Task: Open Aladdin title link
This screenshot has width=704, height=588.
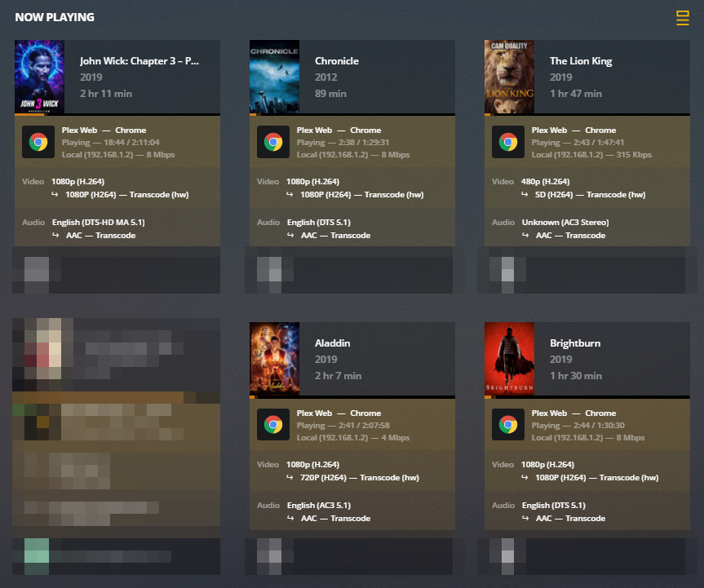Action: pyautogui.click(x=332, y=343)
